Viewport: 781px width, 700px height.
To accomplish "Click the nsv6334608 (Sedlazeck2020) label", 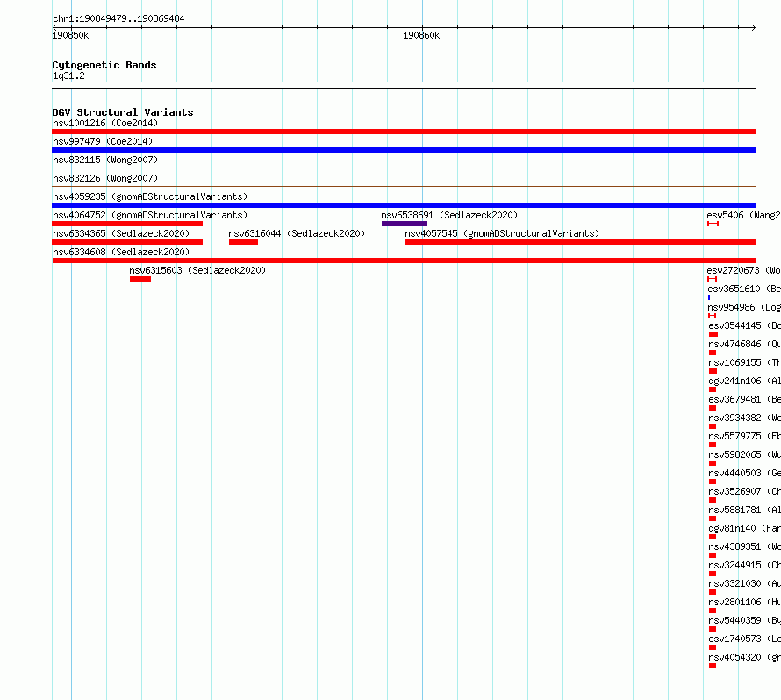I will click(121, 252).
